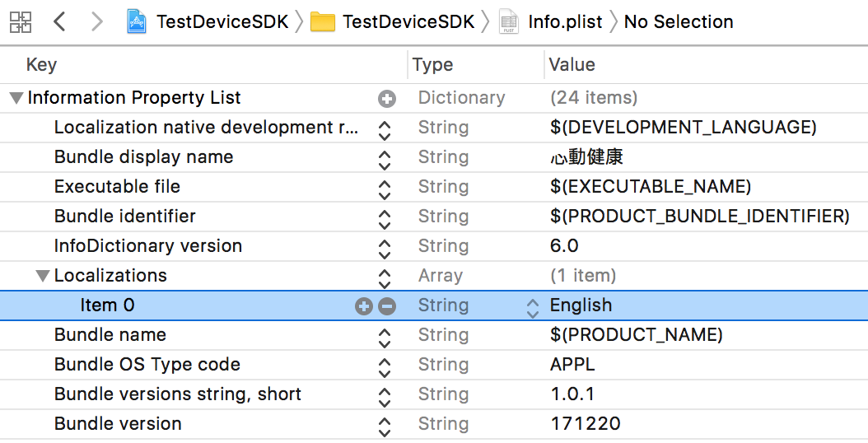Screen dimensions: 868x443
Task: Open the related items grid icon
Action: point(21,22)
